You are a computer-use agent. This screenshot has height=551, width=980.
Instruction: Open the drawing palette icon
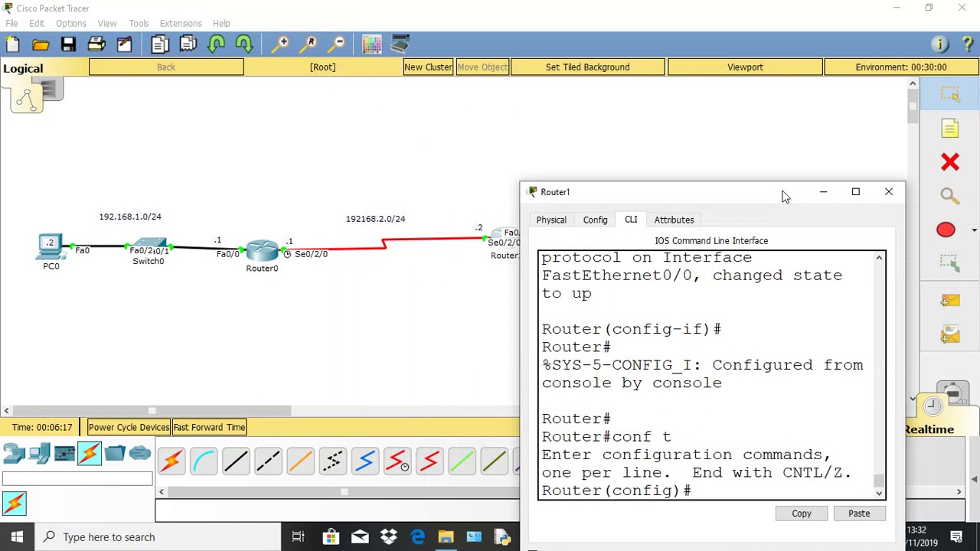pos(372,45)
